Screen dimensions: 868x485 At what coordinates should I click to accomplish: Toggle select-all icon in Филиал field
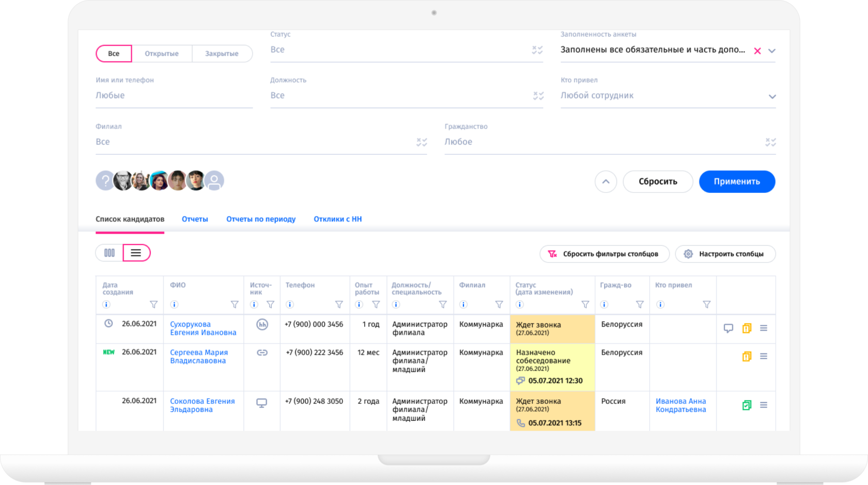coord(422,142)
